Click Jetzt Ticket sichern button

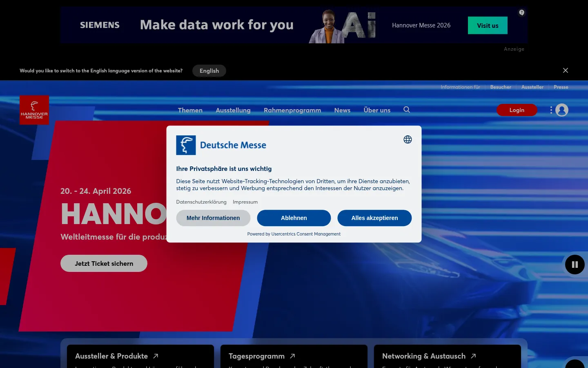104,263
